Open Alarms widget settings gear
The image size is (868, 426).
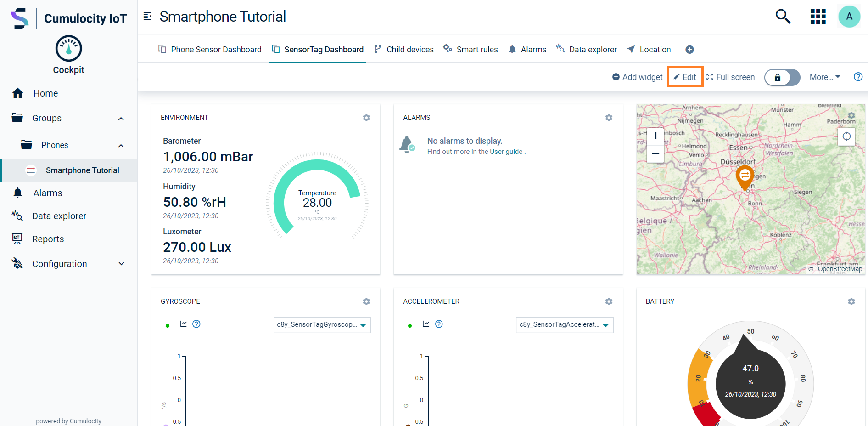pos(609,118)
